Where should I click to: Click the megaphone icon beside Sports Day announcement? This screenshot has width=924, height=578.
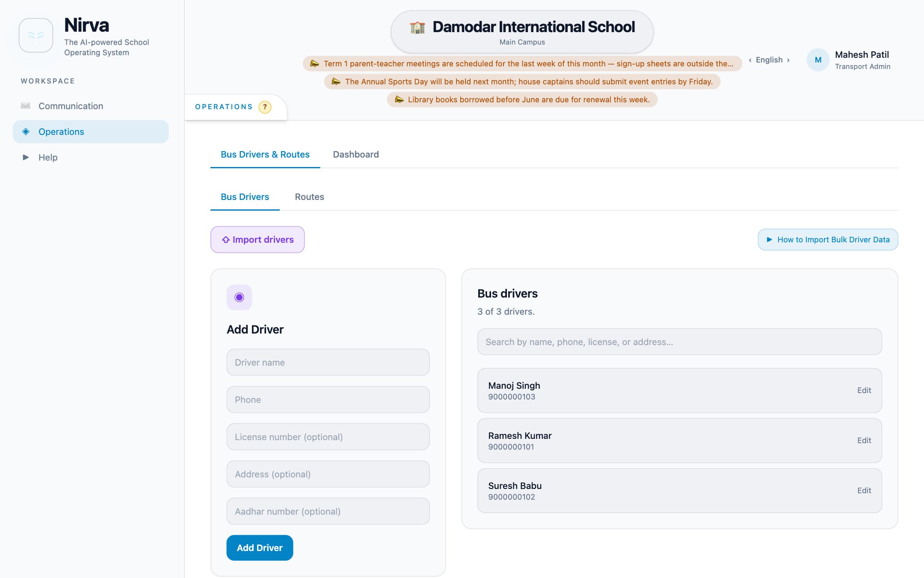tap(336, 81)
